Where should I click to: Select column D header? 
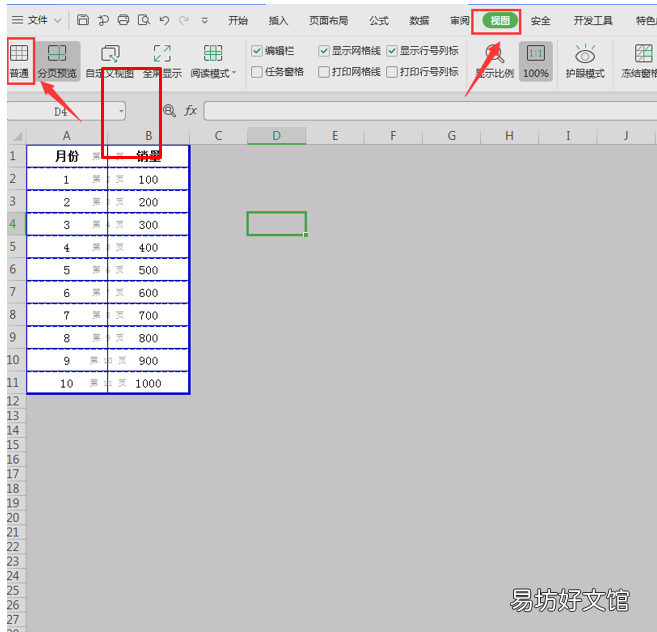pyautogui.click(x=277, y=136)
